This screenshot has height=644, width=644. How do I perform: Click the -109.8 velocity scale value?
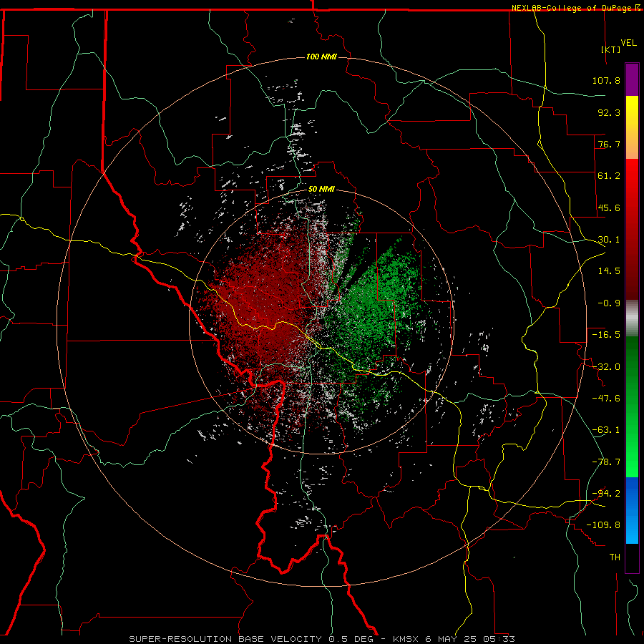pos(603,525)
